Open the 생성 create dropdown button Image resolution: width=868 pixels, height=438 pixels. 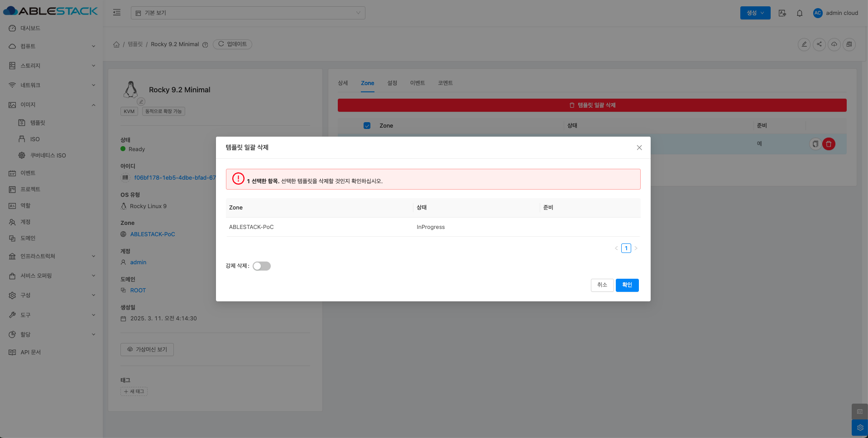click(x=755, y=13)
